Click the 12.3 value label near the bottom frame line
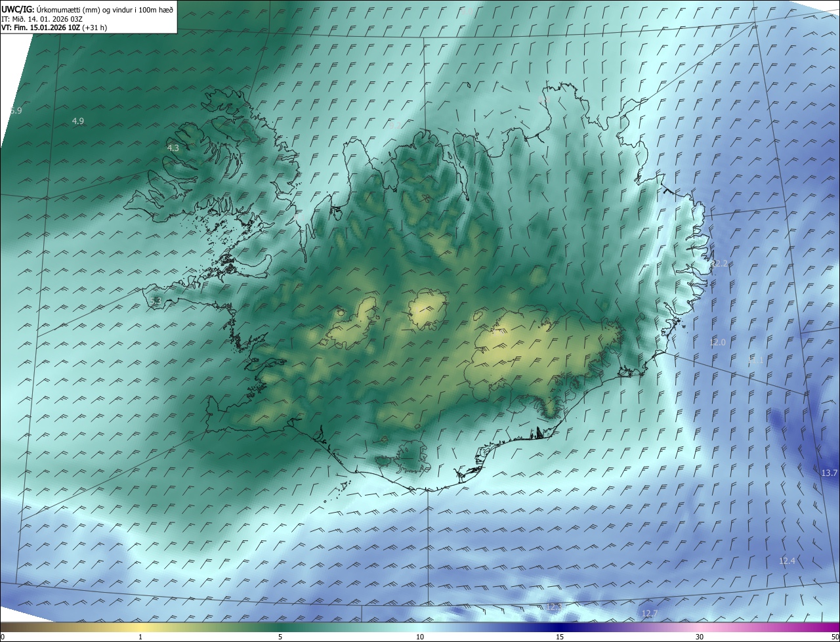 (555, 607)
